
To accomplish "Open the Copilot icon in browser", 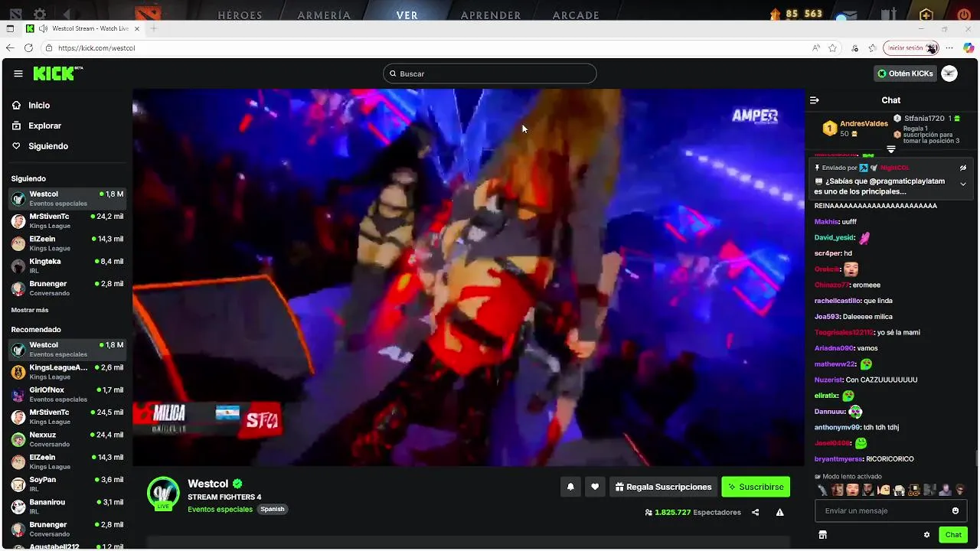I will pyautogui.click(x=969, y=47).
